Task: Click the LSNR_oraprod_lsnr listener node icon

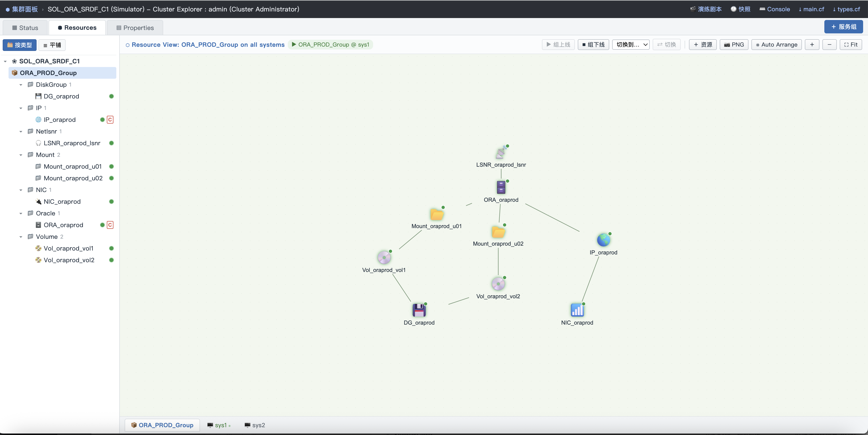Action: 501,153
